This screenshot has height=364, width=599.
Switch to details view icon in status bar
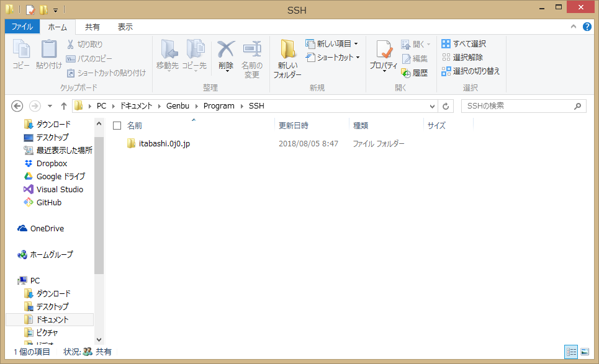(x=571, y=352)
